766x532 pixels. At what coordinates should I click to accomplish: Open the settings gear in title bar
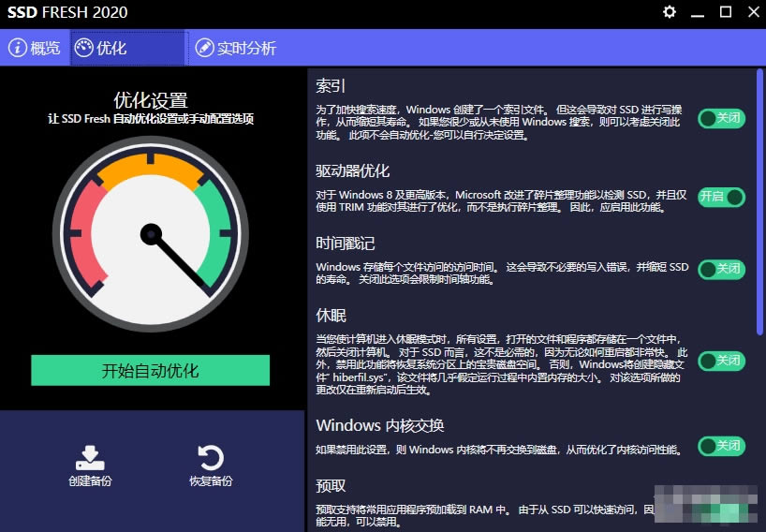670,12
